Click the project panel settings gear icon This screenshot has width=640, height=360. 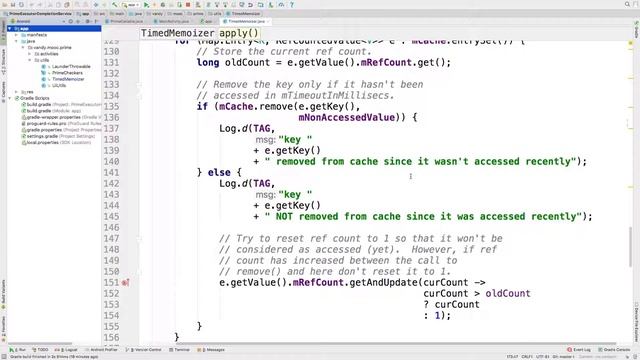(x=87, y=21)
